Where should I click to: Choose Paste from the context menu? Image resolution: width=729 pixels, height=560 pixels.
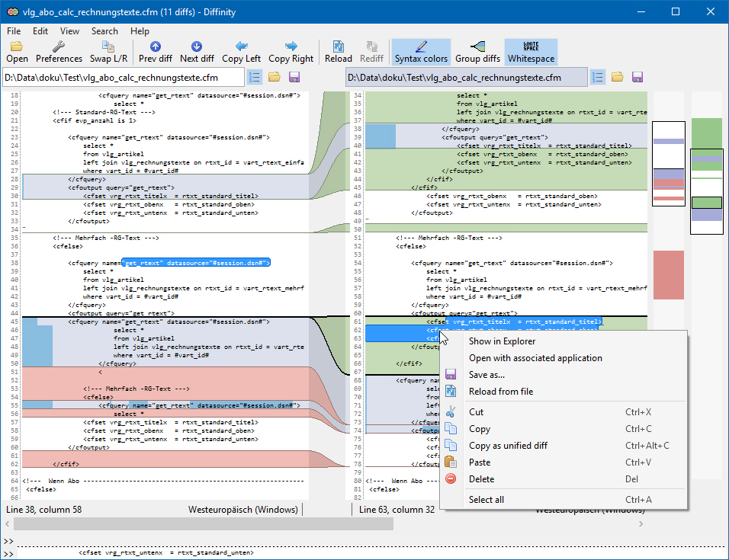pos(563,462)
